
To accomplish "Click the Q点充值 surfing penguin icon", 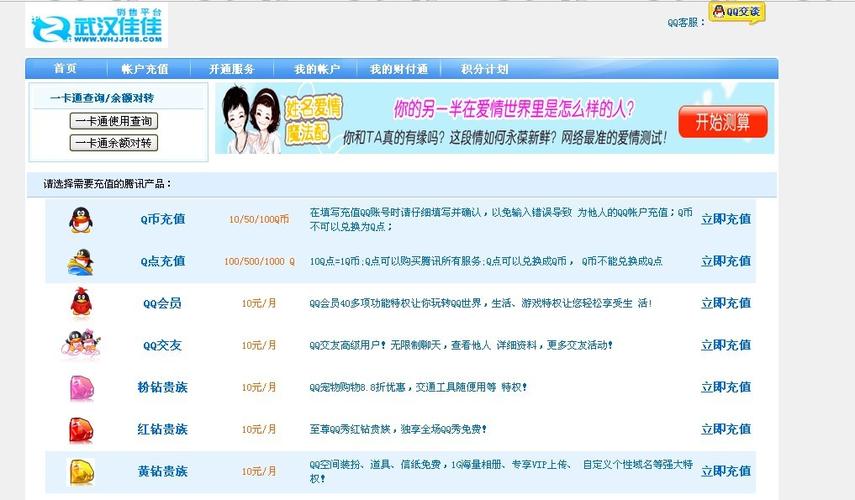I will click(x=81, y=262).
